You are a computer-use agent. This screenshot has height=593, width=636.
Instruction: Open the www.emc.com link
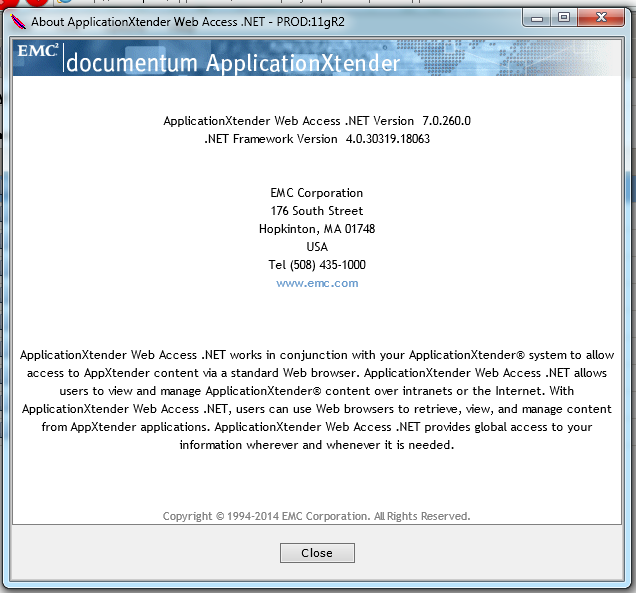coord(317,283)
